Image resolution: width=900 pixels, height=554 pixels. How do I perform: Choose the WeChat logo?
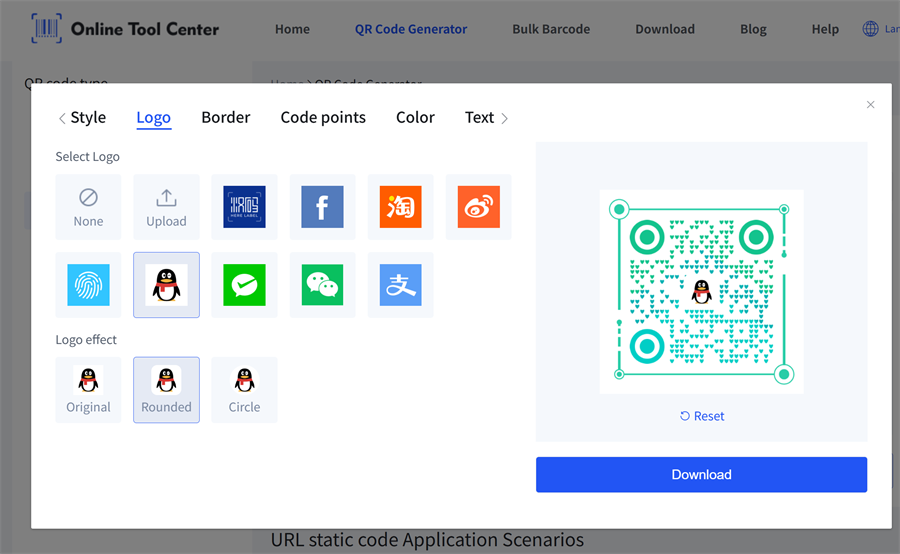322,285
